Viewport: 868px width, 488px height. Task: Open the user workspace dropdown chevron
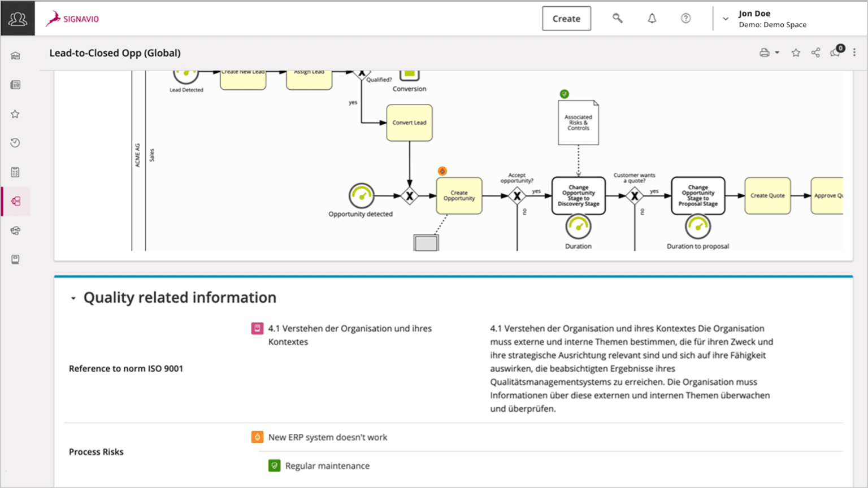pos(725,18)
